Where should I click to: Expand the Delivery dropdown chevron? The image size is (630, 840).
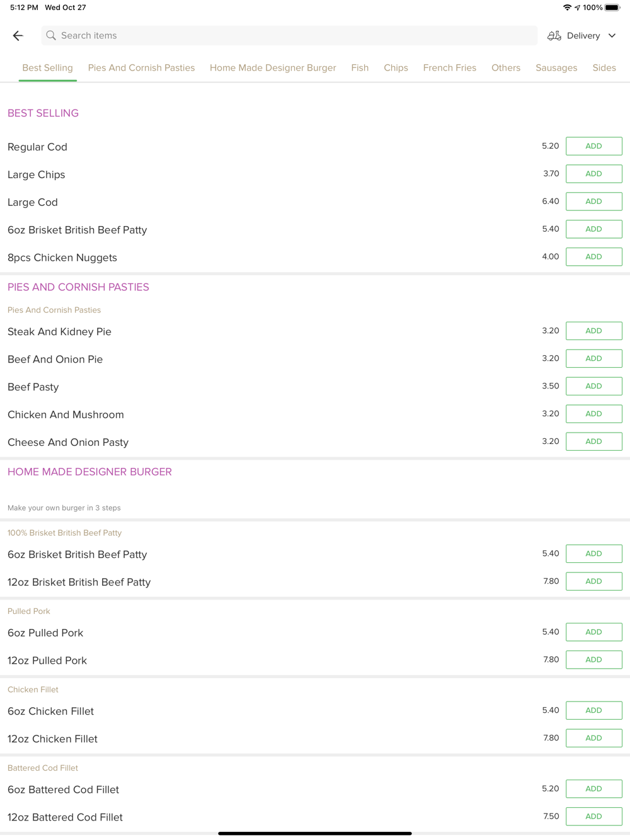click(612, 36)
